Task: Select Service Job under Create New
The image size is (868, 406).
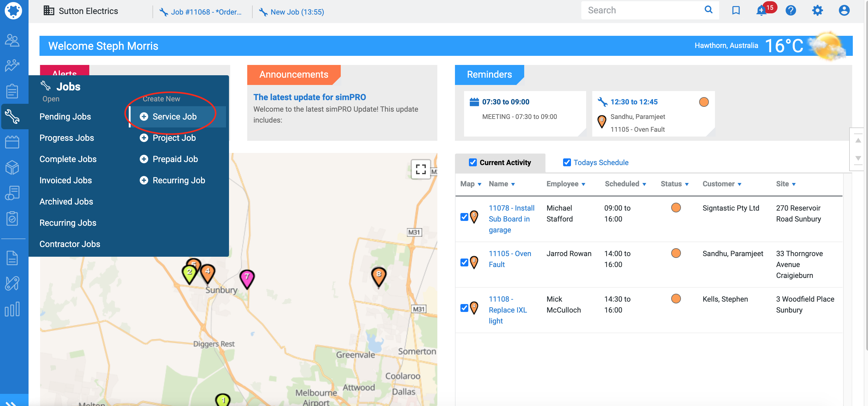Action: tap(174, 117)
